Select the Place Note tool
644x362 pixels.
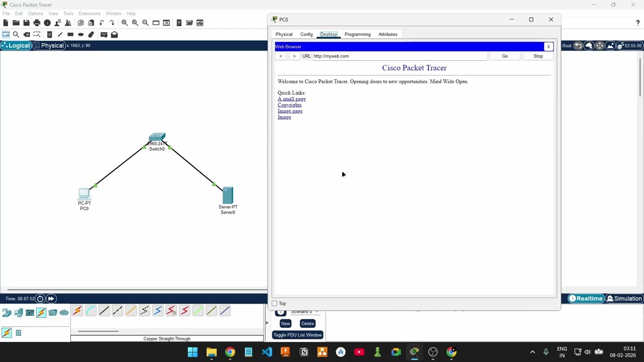(49, 34)
